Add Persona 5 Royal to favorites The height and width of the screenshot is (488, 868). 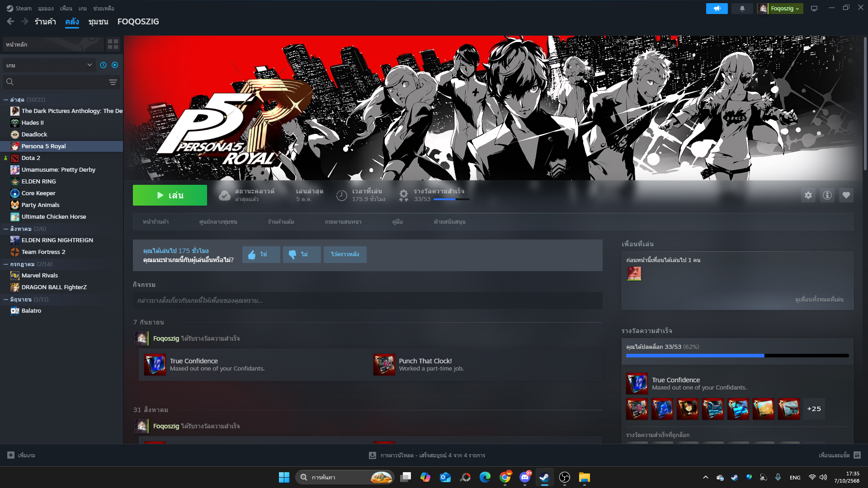(846, 195)
